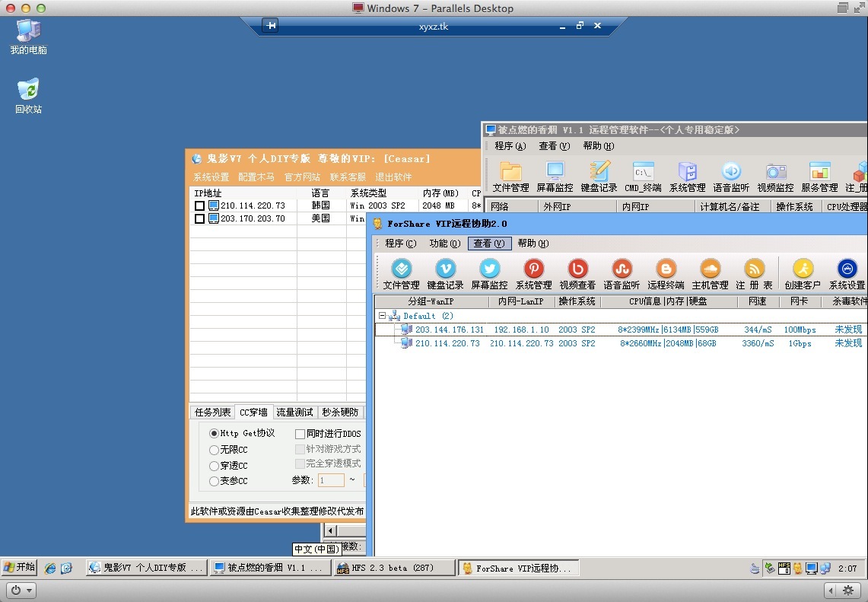868x602 pixels.
Task: Click the 100Mbps network card value
Action: [800, 330]
